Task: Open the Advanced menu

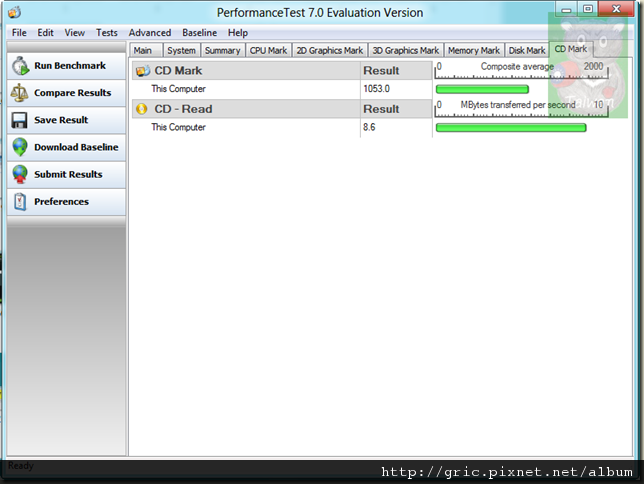Action: (x=150, y=32)
